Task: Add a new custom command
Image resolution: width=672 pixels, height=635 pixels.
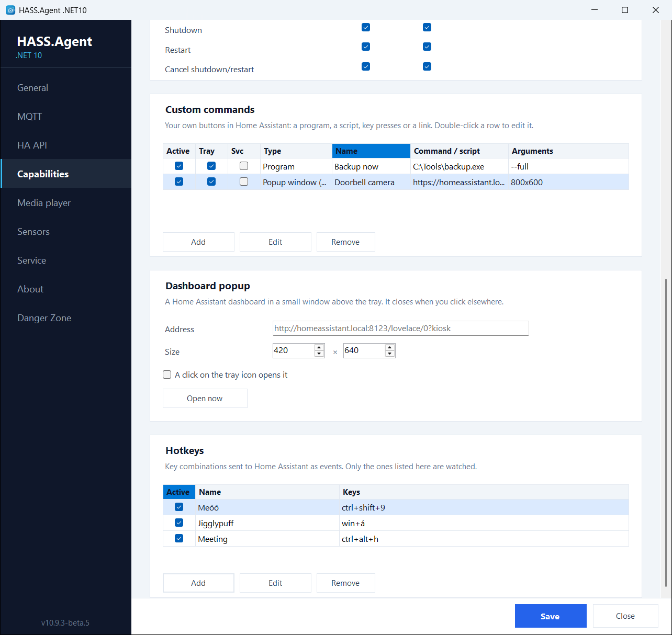Action: coord(198,242)
